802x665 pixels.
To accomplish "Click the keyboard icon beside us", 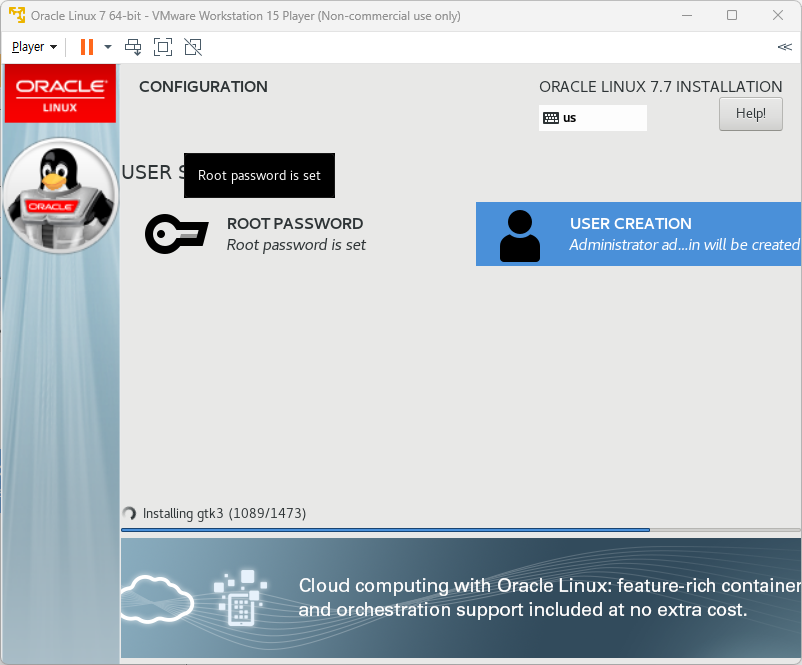I will click(551, 118).
